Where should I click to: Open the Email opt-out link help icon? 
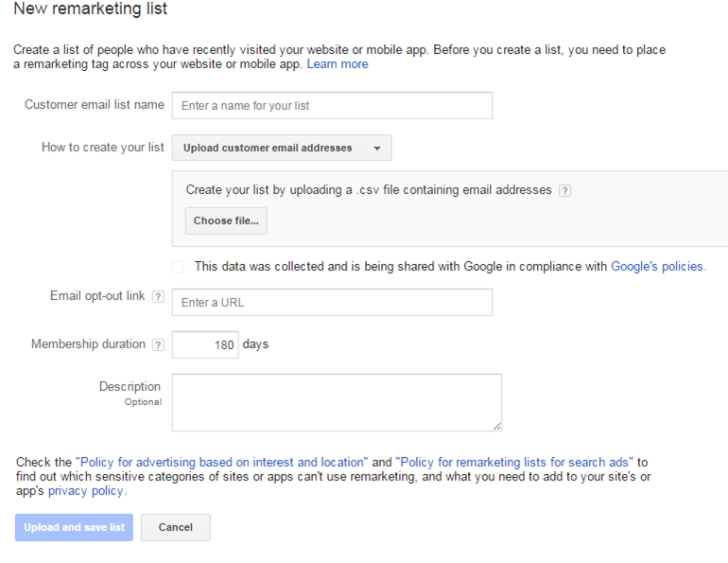click(x=158, y=297)
